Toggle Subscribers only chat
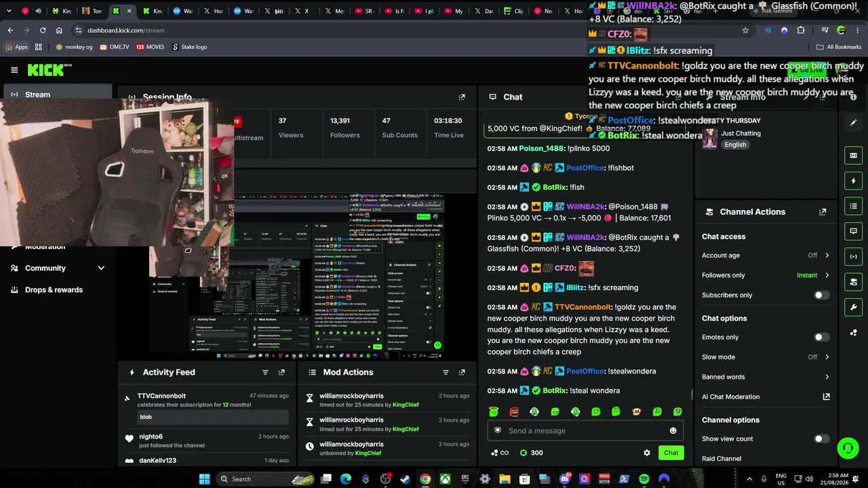 [821, 296]
